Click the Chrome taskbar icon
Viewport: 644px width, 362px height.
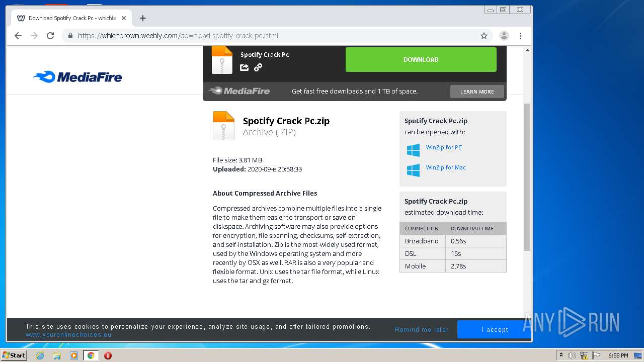tap(91, 355)
